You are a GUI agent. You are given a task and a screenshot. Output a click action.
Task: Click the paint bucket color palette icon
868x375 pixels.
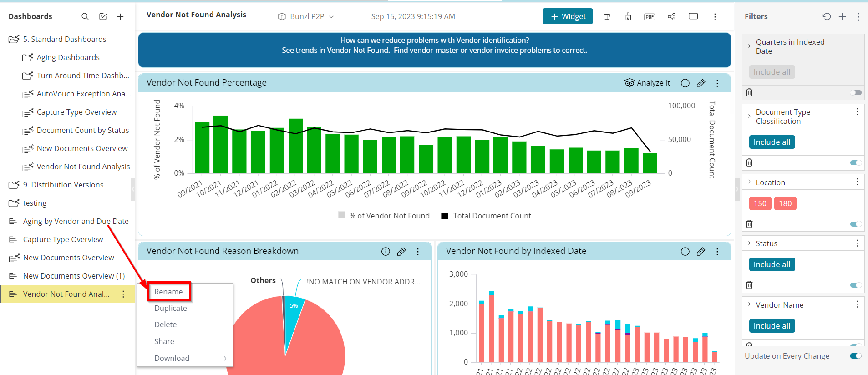628,17
